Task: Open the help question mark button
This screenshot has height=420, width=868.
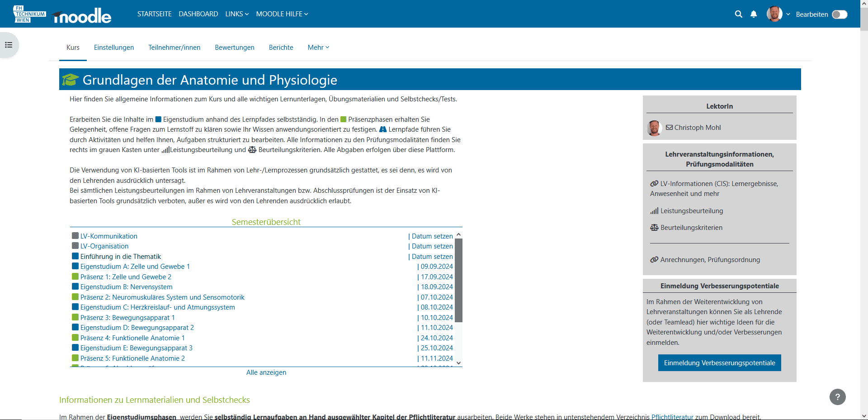Action: 837,397
